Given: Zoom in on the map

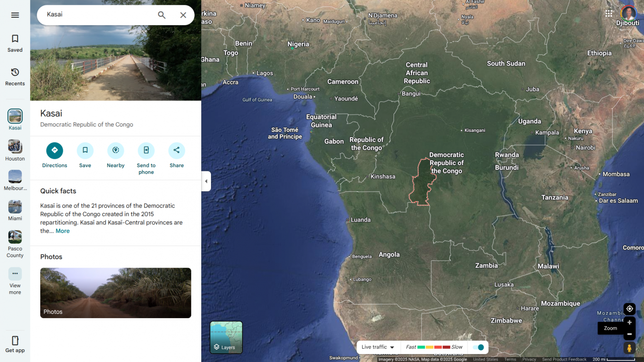Looking at the screenshot, I should (629, 323).
